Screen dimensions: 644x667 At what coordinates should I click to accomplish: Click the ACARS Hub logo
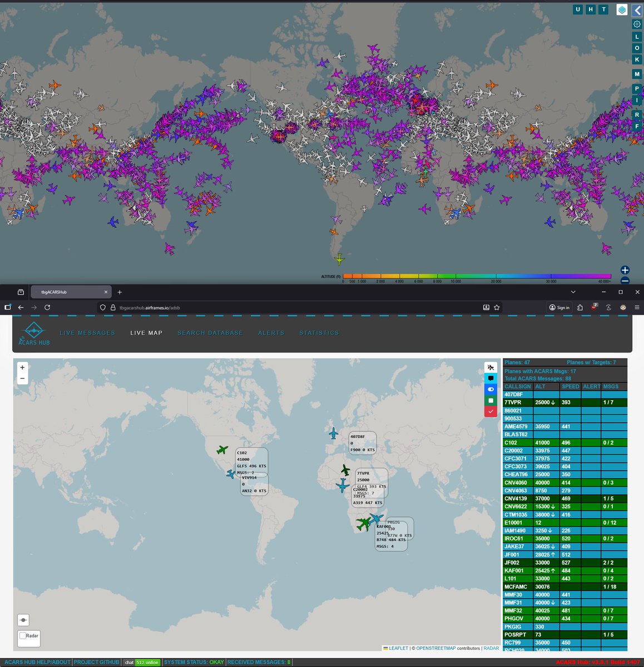click(x=34, y=333)
